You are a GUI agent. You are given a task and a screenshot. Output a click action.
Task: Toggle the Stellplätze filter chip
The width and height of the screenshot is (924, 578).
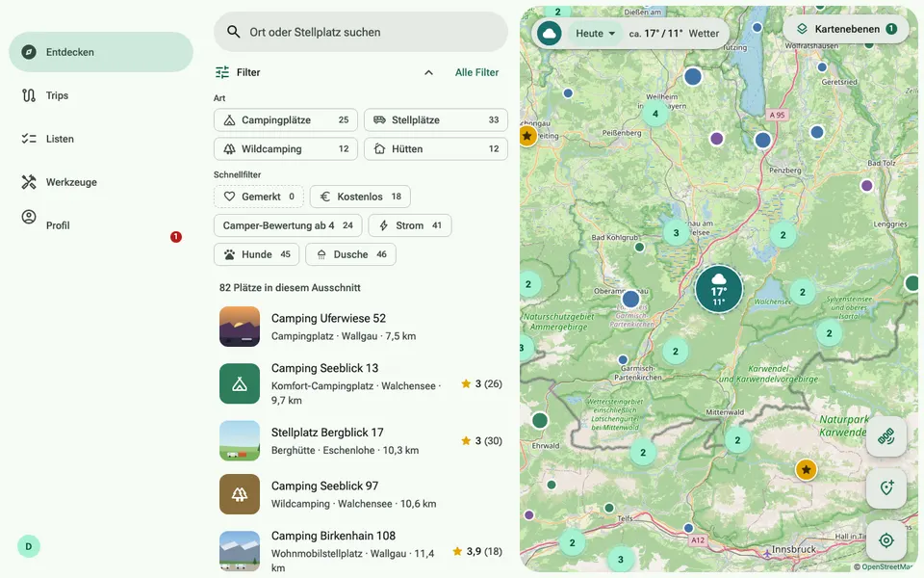point(435,119)
